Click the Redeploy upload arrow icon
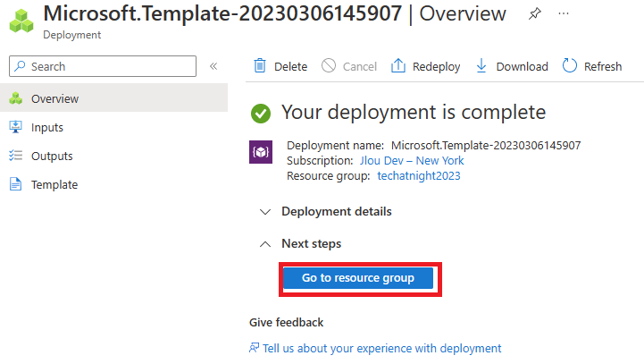This screenshot has height=364, width=644. 398,65
